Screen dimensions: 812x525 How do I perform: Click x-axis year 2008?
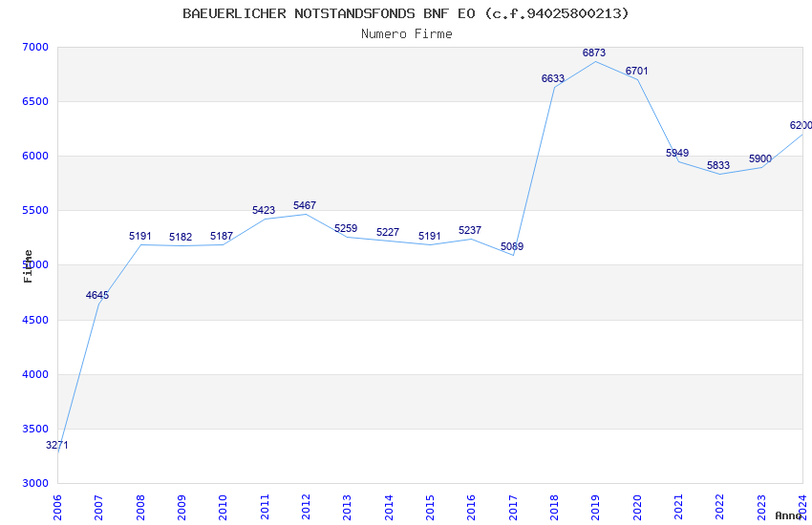[140, 508]
